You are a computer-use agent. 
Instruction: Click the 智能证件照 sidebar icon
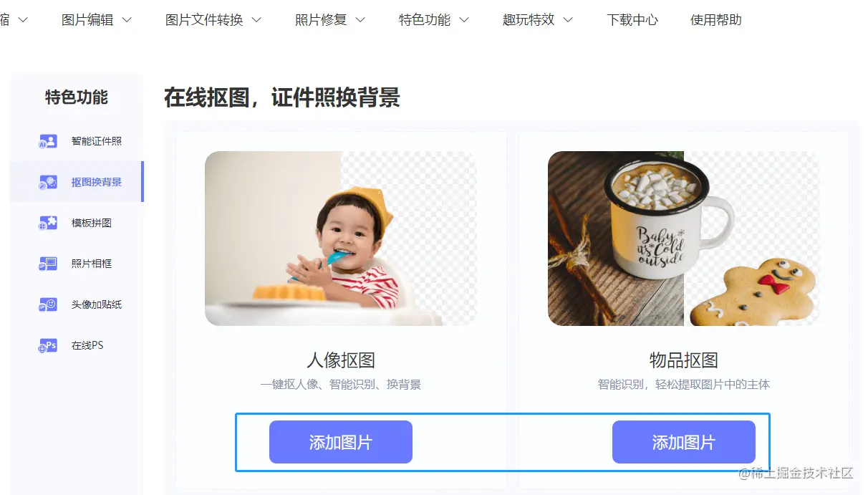(47, 141)
